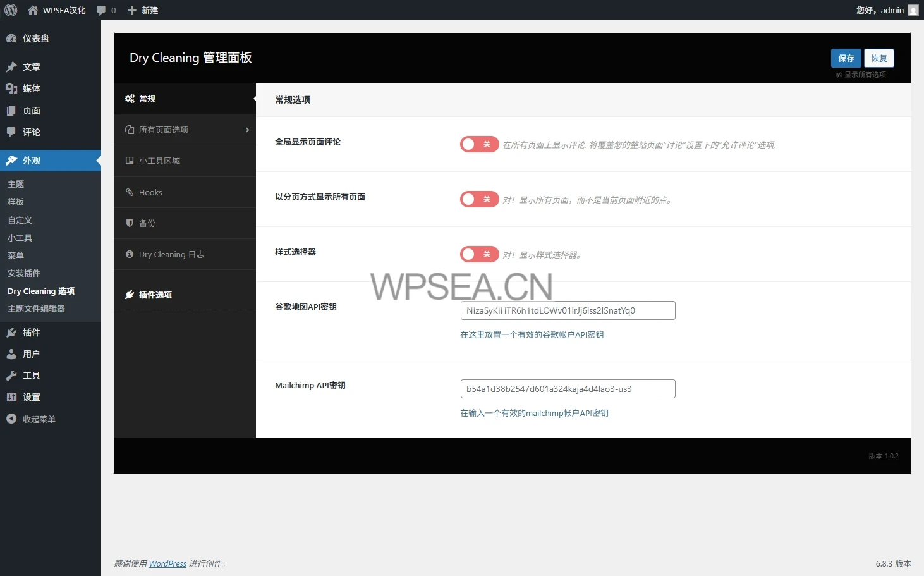
Task: Click the 媒体 media icon in sidebar
Action: (x=11, y=89)
